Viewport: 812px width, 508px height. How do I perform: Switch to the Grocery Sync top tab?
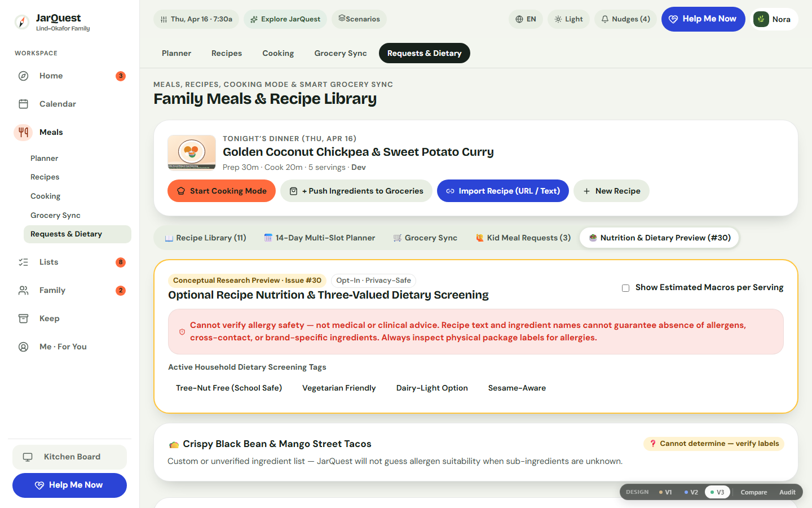[341, 53]
